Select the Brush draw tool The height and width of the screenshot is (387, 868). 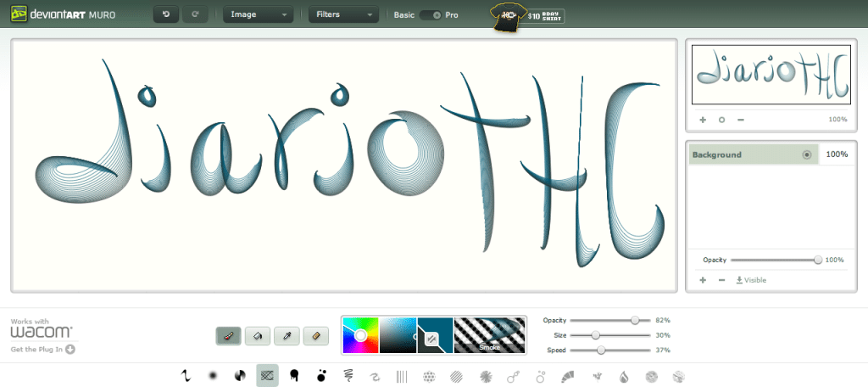click(x=228, y=336)
